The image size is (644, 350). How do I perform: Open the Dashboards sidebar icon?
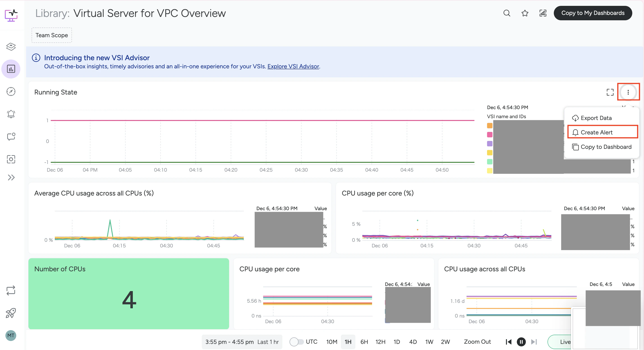tap(11, 69)
